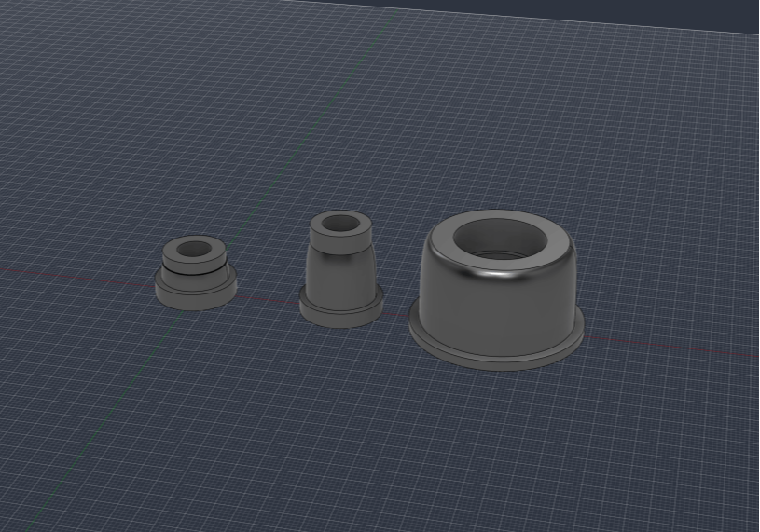Select the inner ledge inside the large cap opening
This screenshot has width=760, height=532.
coord(499,256)
